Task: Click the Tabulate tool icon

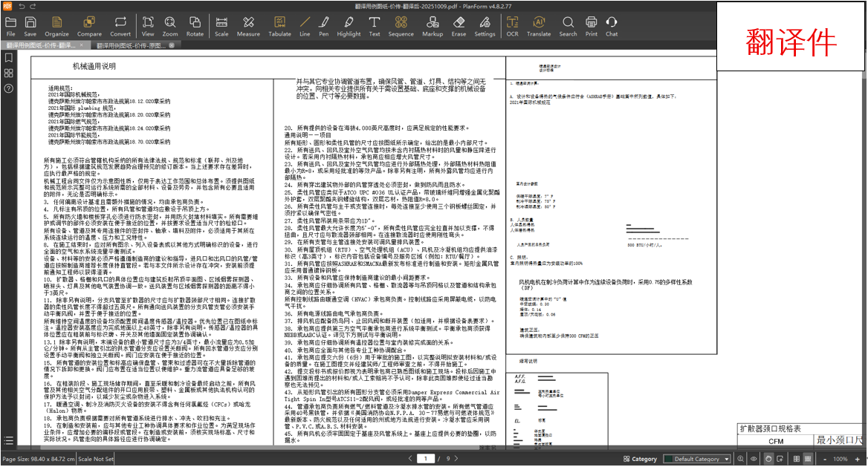Action: (279, 27)
